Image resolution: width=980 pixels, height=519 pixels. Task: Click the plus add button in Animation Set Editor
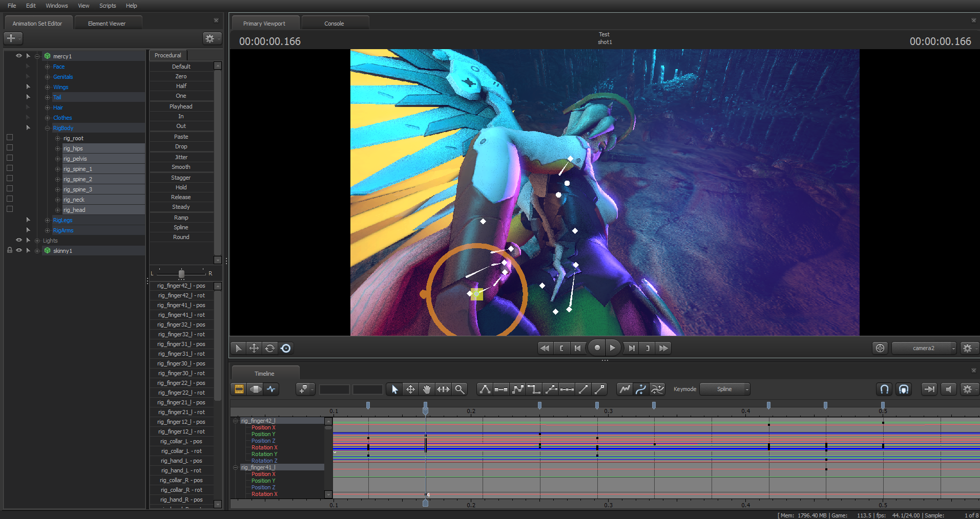point(11,38)
